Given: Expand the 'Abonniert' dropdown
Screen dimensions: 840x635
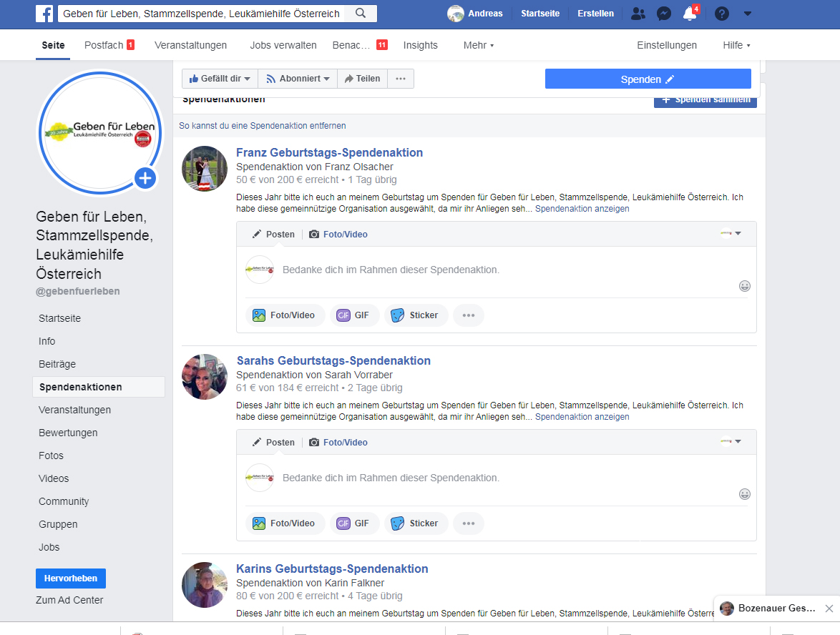Looking at the screenshot, I should pyautogui.click(x=298, y=79).
